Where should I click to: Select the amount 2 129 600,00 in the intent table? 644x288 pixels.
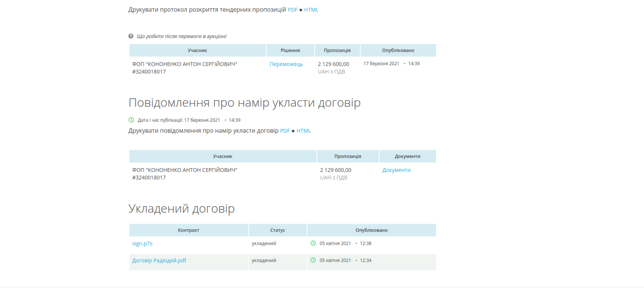(x=336, y=170)
